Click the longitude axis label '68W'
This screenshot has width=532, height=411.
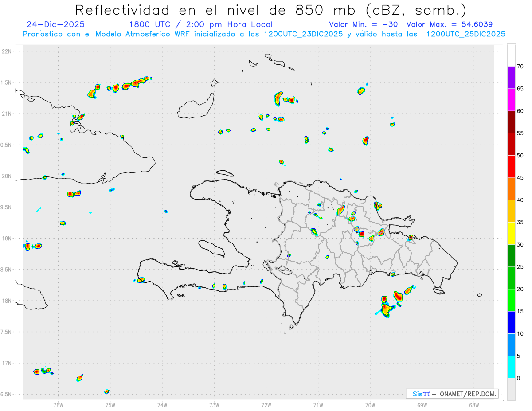474,405
